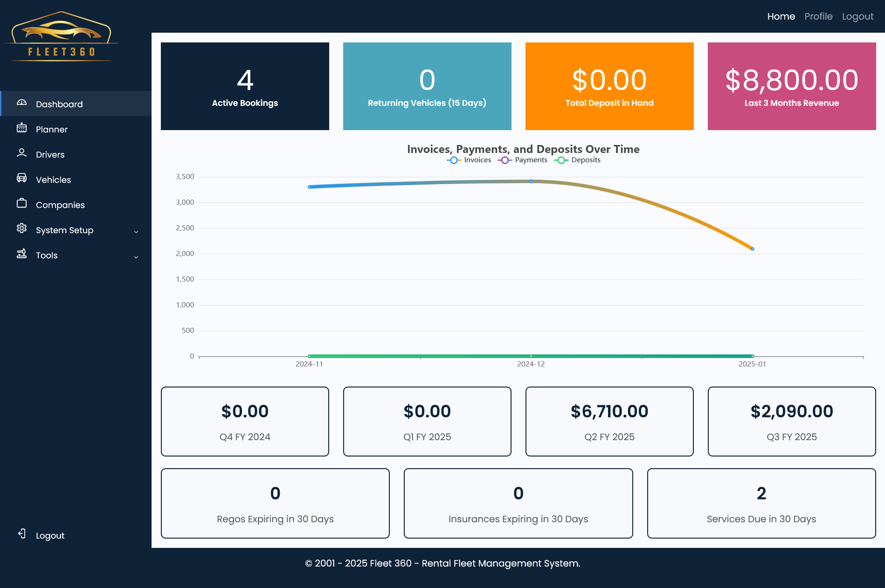
Task: Open Profile from the top navigation
Action: pos(818,16)
